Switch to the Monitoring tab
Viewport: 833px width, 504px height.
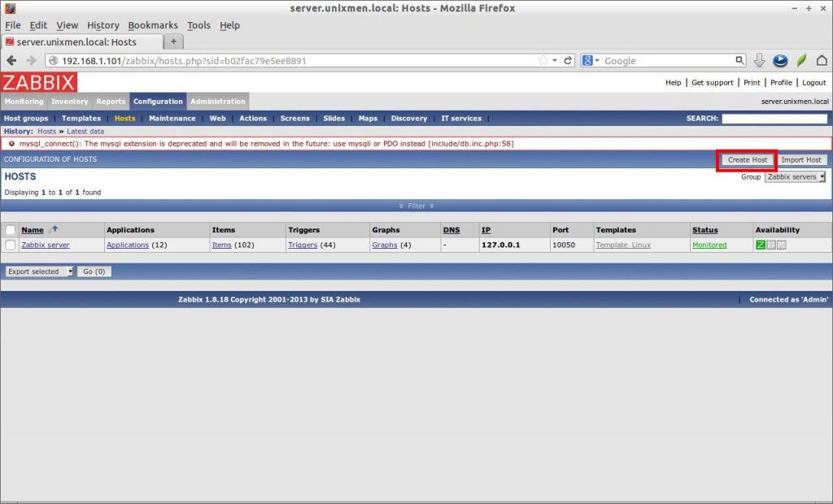(x=24, y=102)
